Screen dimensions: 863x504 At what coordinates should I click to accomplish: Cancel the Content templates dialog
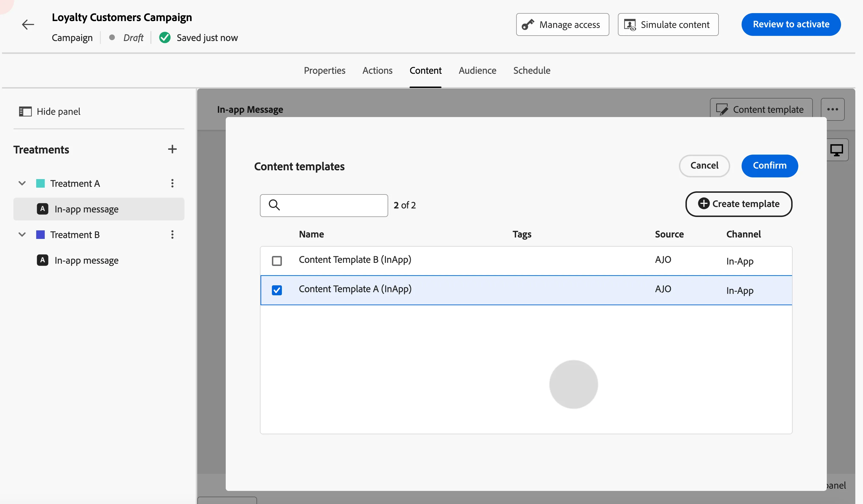point(704,166)
